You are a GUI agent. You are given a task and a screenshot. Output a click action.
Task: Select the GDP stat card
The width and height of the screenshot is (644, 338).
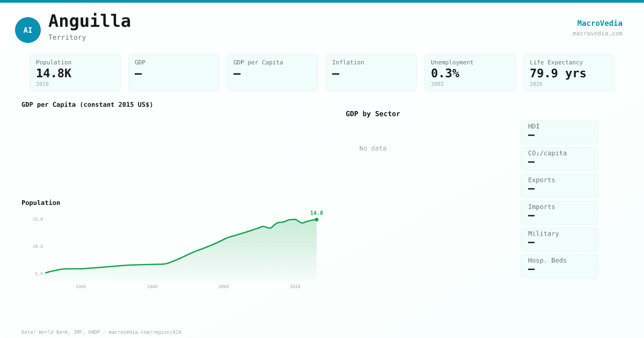[x=174, y=72]
